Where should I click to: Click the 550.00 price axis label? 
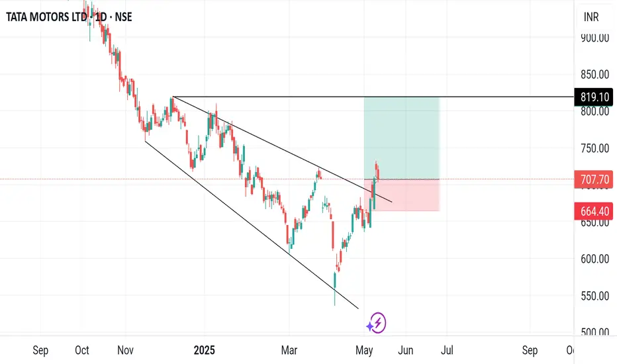tap(594, 296)
